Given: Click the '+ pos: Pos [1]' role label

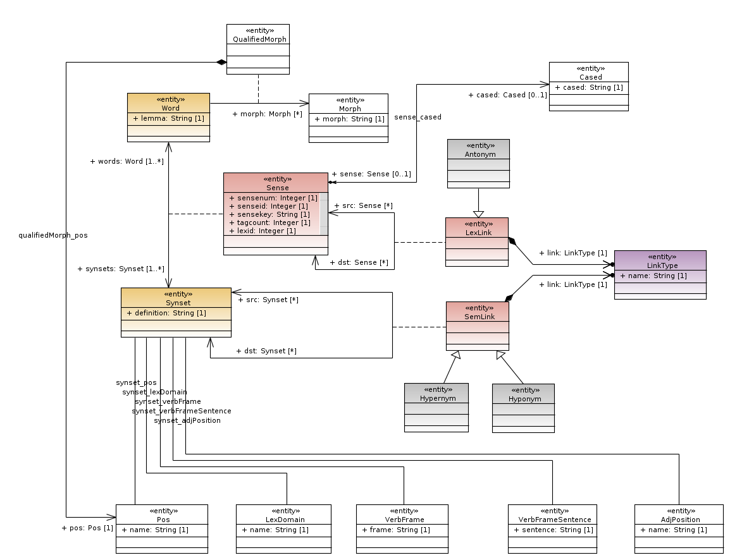Looking at the screenshot, I should pyautogui.click(x=87, y=528).
